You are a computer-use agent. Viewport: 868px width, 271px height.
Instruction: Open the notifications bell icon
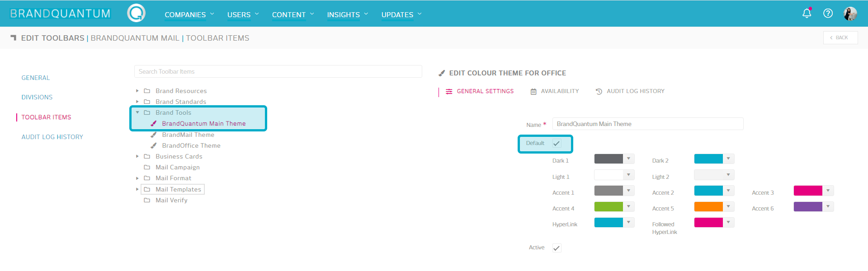(x=807, y=13)
